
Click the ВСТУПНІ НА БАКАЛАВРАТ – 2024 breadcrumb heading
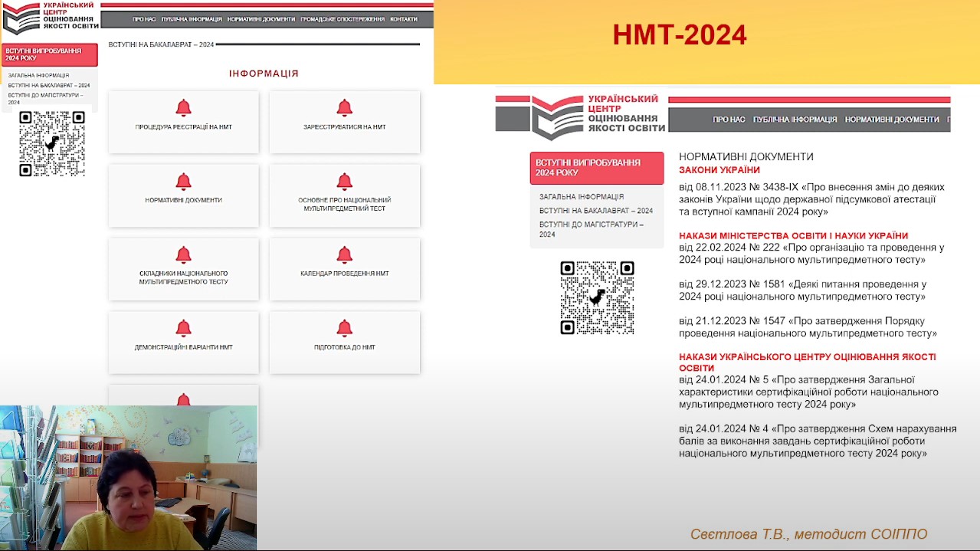click(161, 44)
